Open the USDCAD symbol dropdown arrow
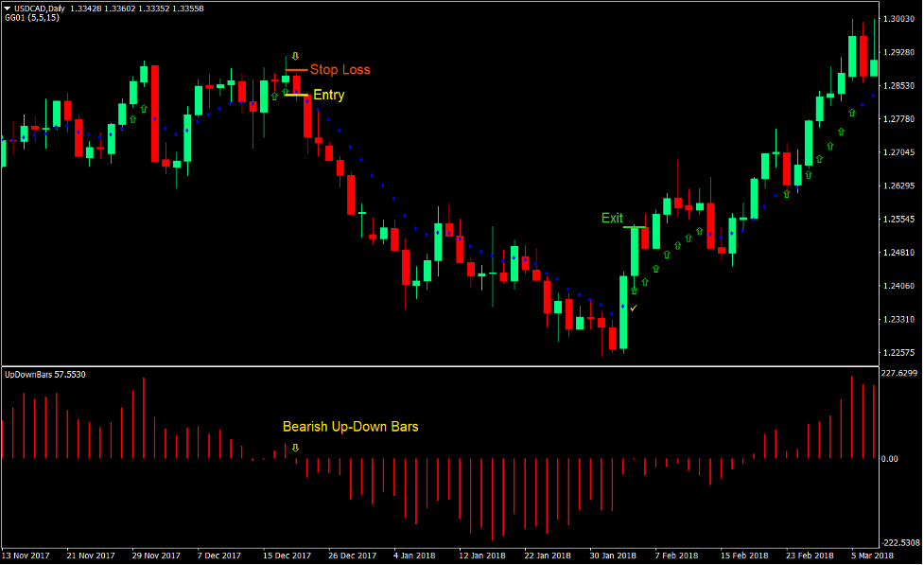This screenshot has width=924, height=565. pyautogui.click(x=9, y=6)
